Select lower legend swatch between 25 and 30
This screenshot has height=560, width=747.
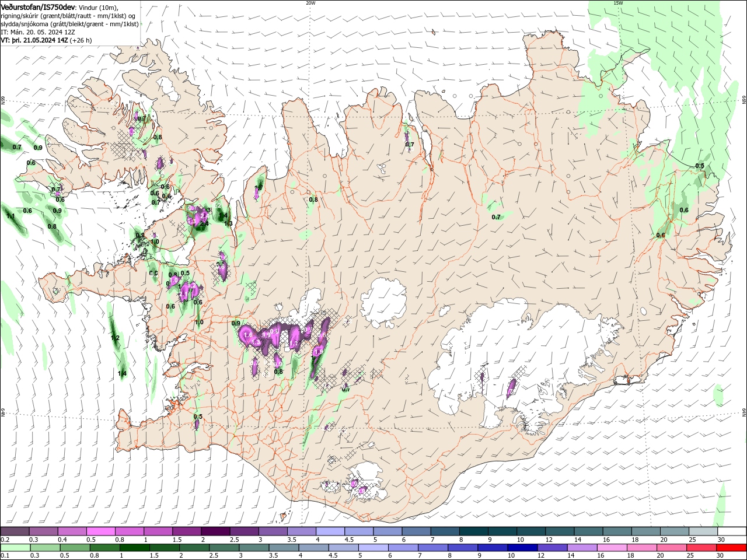pos(701,548)
